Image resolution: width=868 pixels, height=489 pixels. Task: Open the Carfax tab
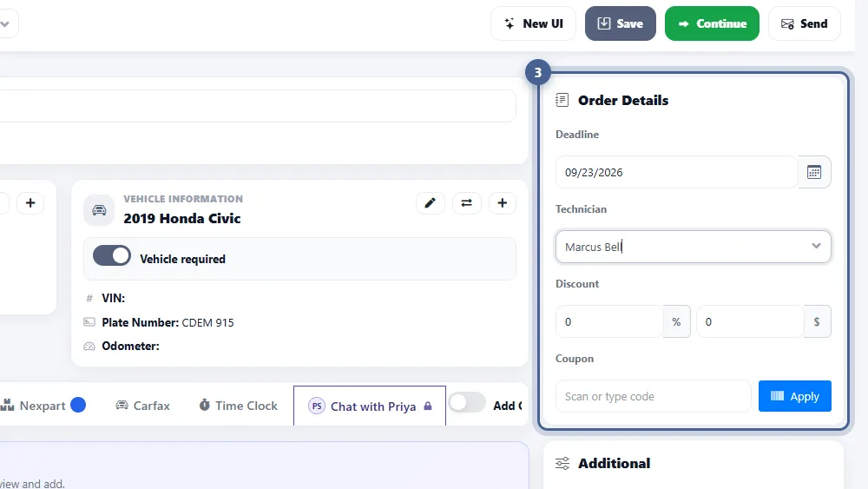(142, 406)
